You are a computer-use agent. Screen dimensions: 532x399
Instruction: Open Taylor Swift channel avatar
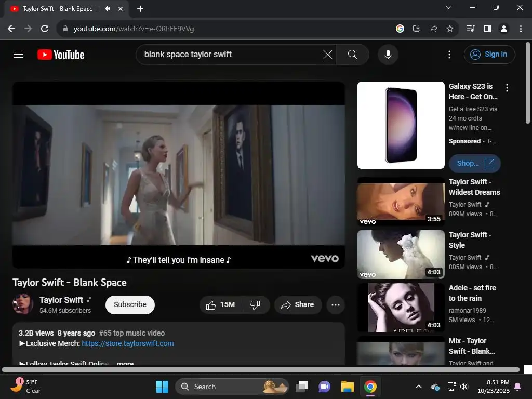[22, 304]
